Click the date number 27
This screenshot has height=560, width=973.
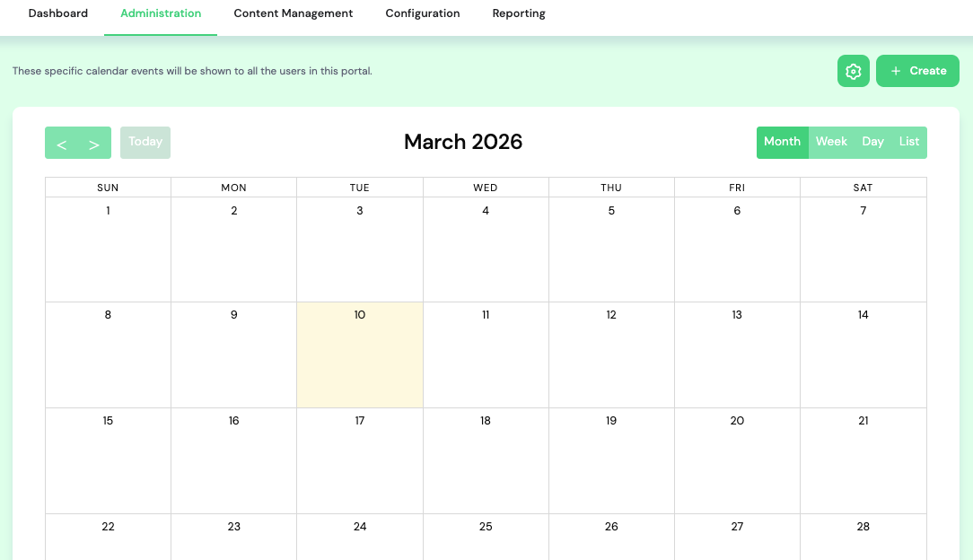[x=737, y=527]
